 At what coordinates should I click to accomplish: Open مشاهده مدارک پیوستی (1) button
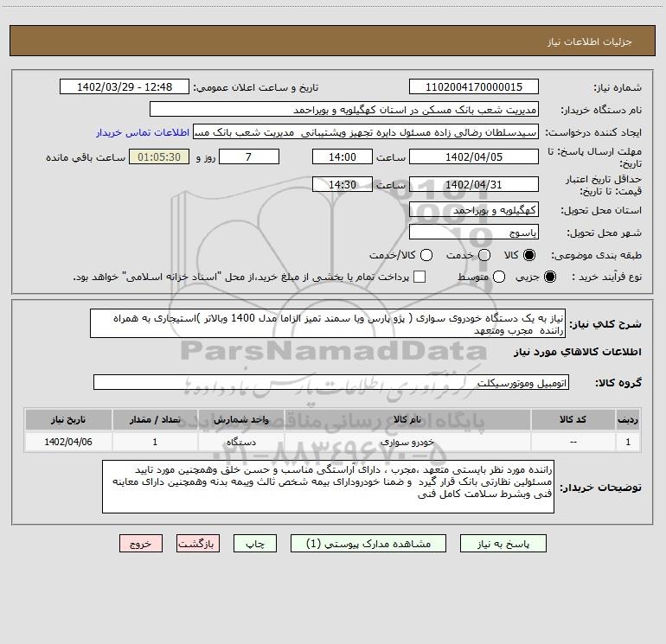coord(368,544)
